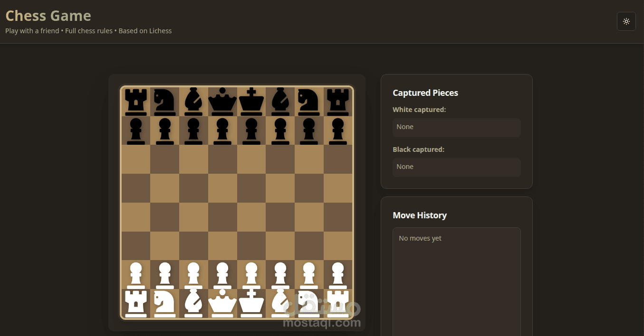Image resolution: width=644 pixels, height=336 pixels.
Task: Toggle the light/dark theme button
Action: 626,21
